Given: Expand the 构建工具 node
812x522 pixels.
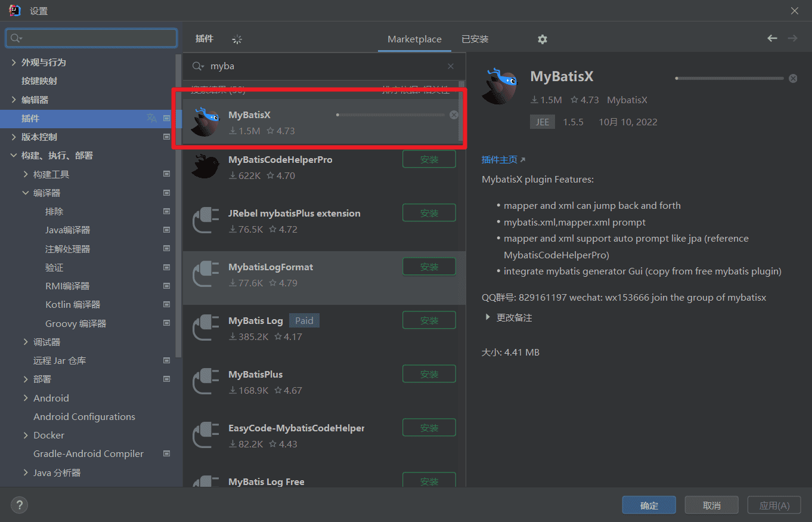Looking at the screenshot, I should coord(26,174).
